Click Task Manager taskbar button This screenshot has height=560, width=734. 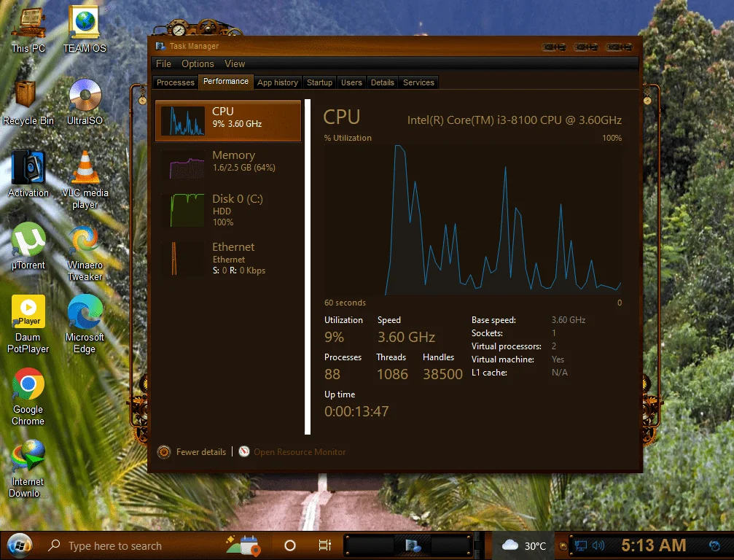pyautogui.click(x=413, y=545)
